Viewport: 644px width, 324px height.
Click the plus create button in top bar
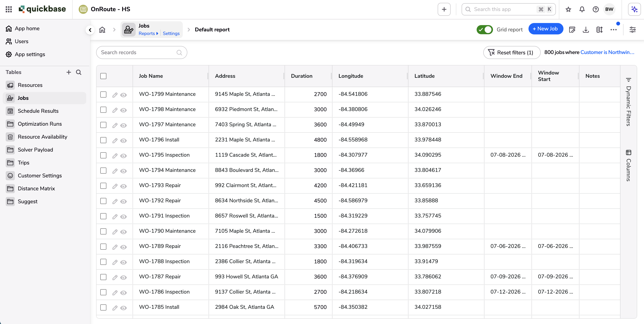[x=444, y=9]
